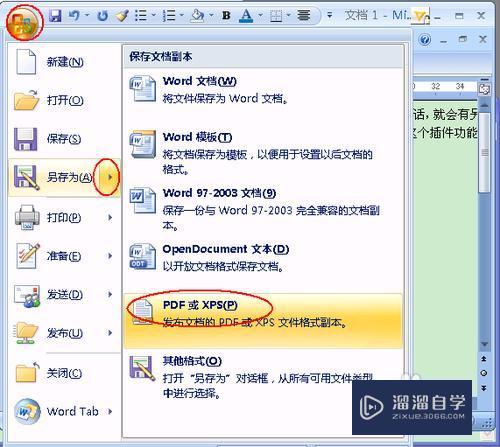Redo the last action
The width and height of the screenshot is (500, 447).
click(103, 16)
